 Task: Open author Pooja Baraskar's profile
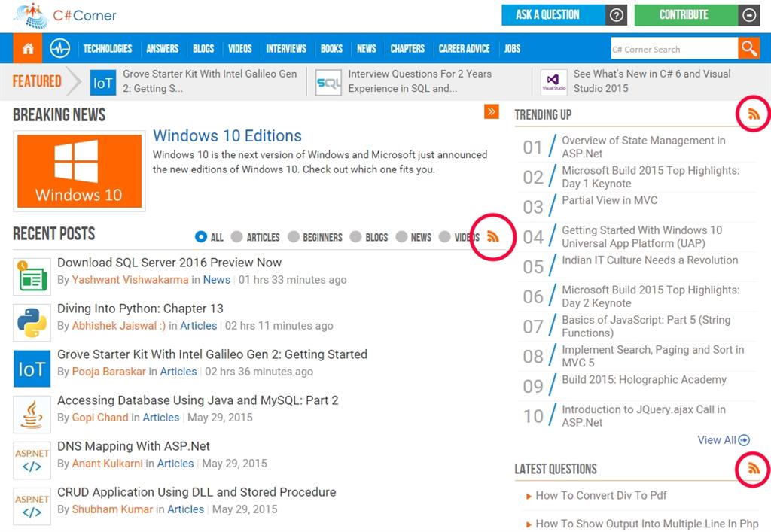pos(109,372)
